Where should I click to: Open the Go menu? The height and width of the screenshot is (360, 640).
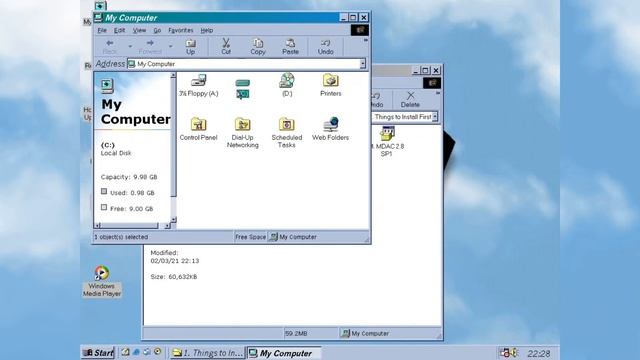click(x=157, y=30)
